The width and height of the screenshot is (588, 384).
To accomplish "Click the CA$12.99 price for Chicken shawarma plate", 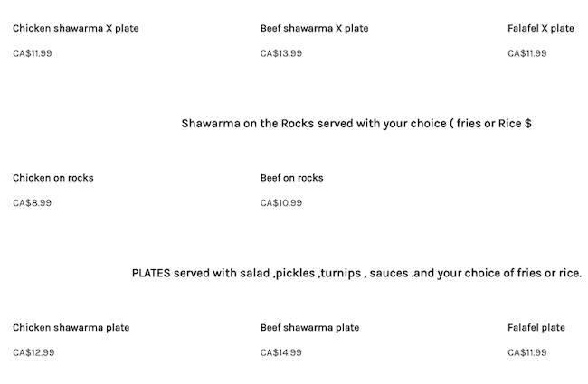I will point(33,353).
